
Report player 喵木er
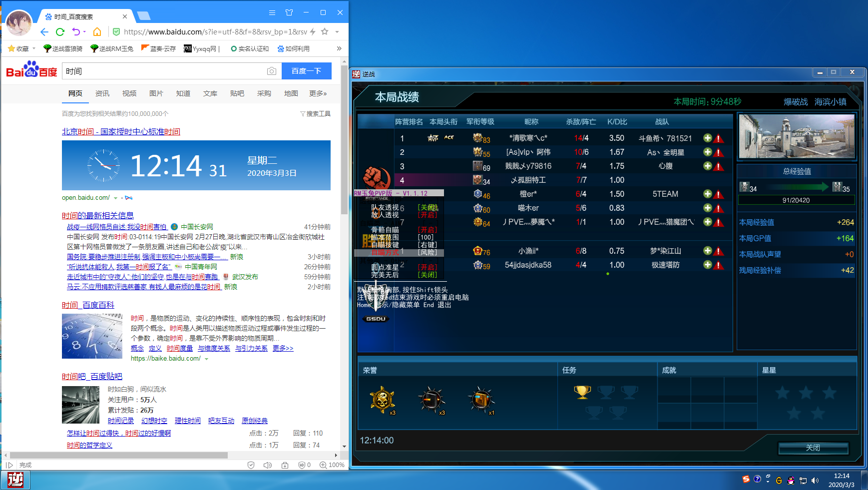click(719, 208)
